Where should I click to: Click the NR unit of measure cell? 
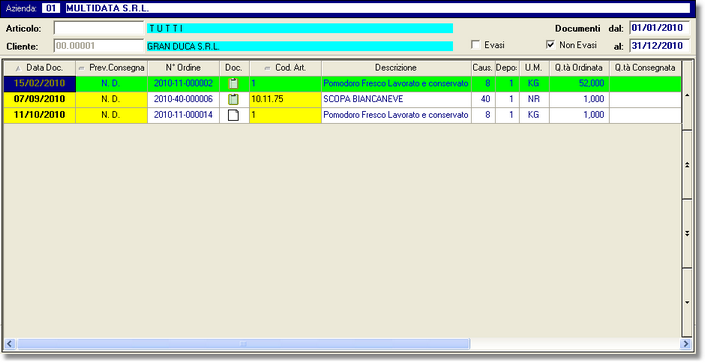tap(534, 99)
